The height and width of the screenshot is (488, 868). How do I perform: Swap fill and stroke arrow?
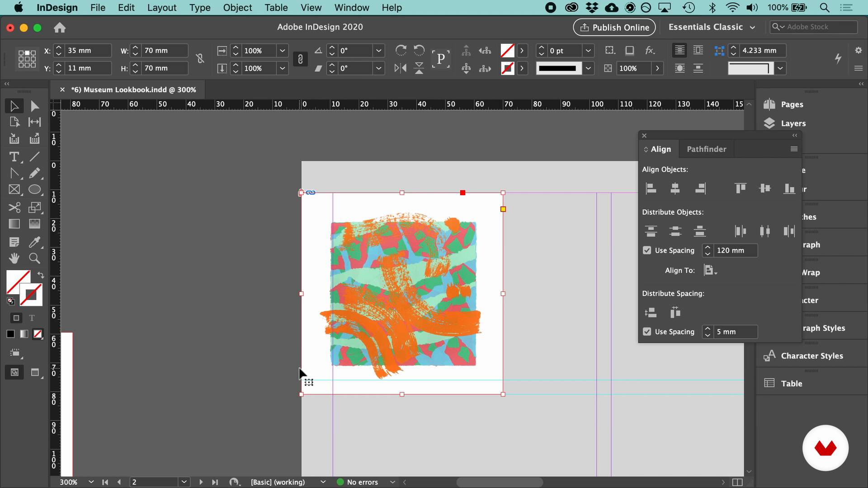point(41,275)
